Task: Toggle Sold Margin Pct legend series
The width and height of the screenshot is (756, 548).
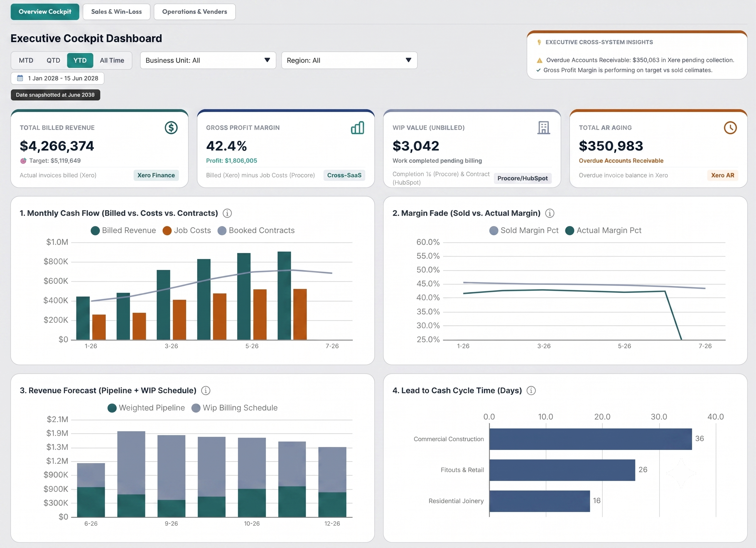Action: (524, 230)
